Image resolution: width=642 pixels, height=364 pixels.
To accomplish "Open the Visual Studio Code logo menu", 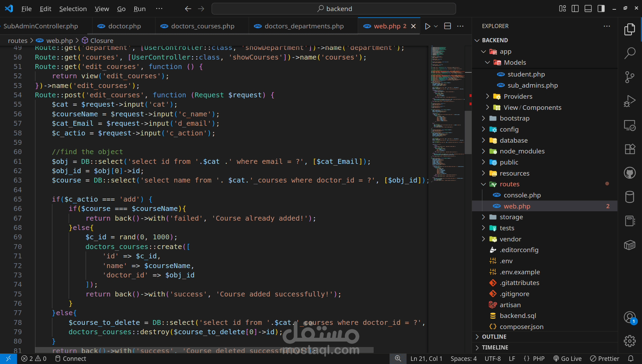I will [9, 9].
